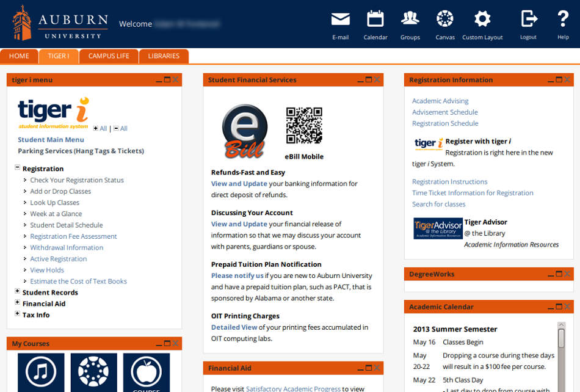The image size is (580, 392).
Task: Maximize the tiger i menu panel
Action: 167,79
